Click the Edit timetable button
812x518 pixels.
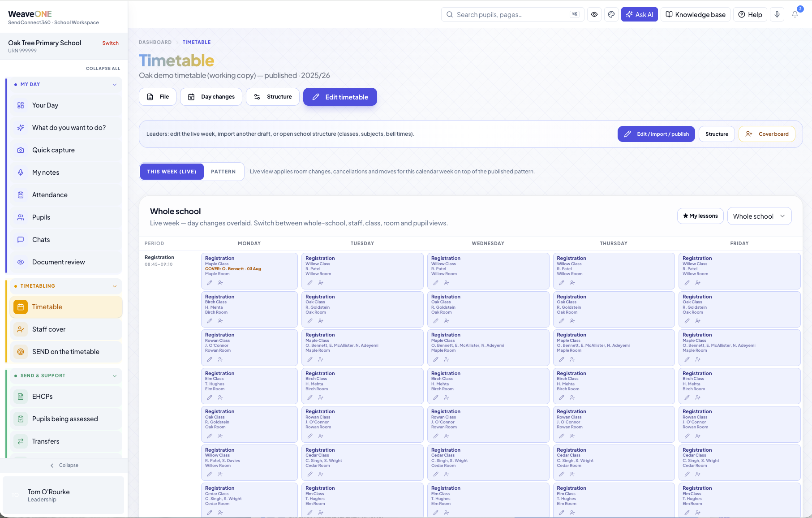click(340, 97)
